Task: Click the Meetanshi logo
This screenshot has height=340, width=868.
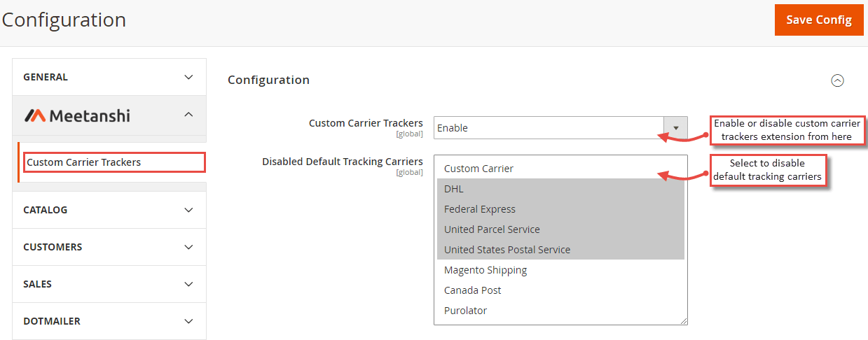Action: tap(77, 115)
